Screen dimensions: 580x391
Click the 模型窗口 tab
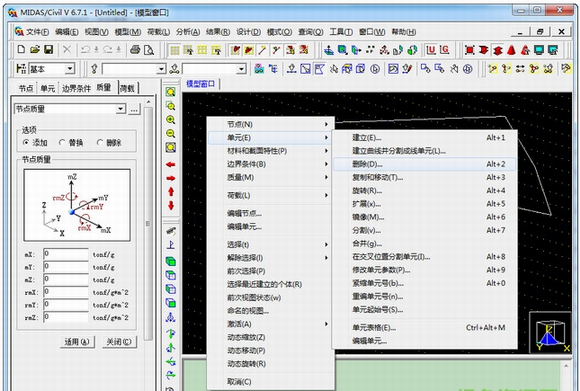click(200, 84)
